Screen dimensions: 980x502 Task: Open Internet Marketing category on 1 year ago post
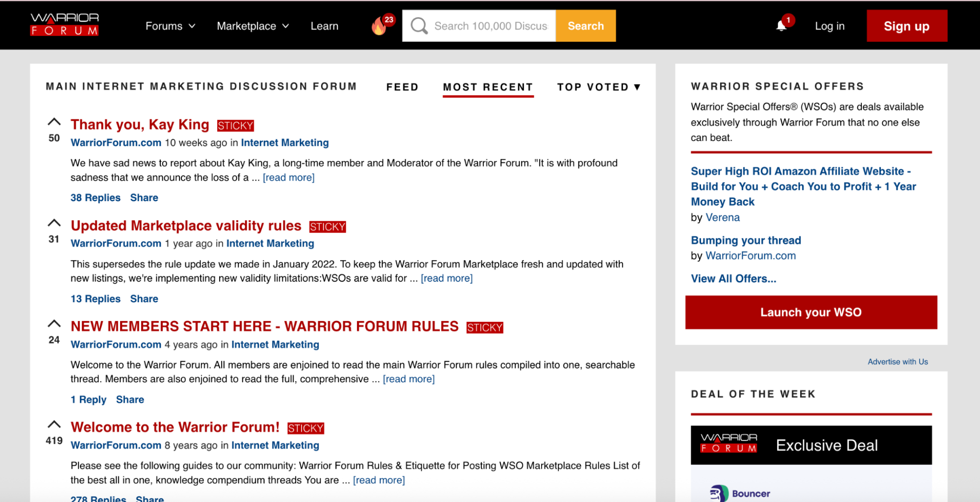coord(270,243)
